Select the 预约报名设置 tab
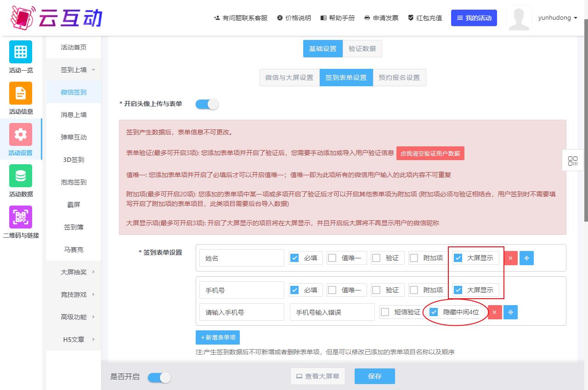Image resolution: width=588 pixels, height=390 pixels. 399,78
